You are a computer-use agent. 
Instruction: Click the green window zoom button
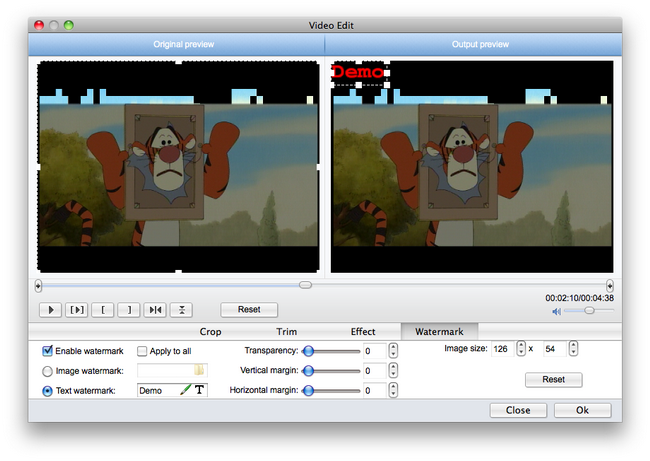(69, 25)
